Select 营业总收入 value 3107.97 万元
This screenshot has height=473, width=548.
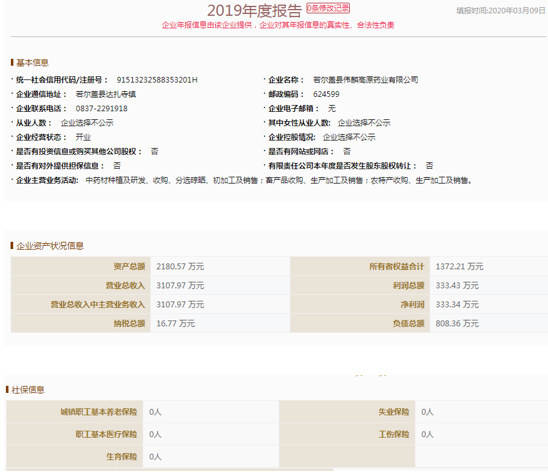180,286
